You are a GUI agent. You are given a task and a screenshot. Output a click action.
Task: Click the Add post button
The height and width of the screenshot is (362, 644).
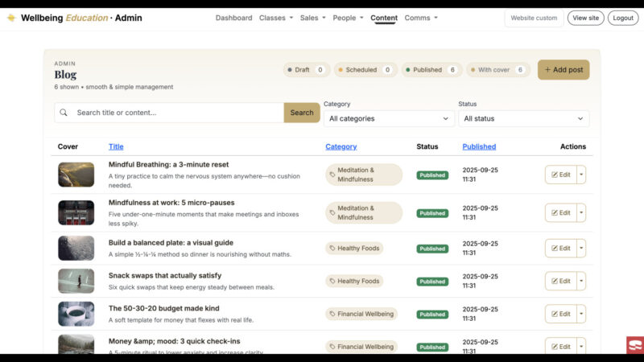point(563,70)
